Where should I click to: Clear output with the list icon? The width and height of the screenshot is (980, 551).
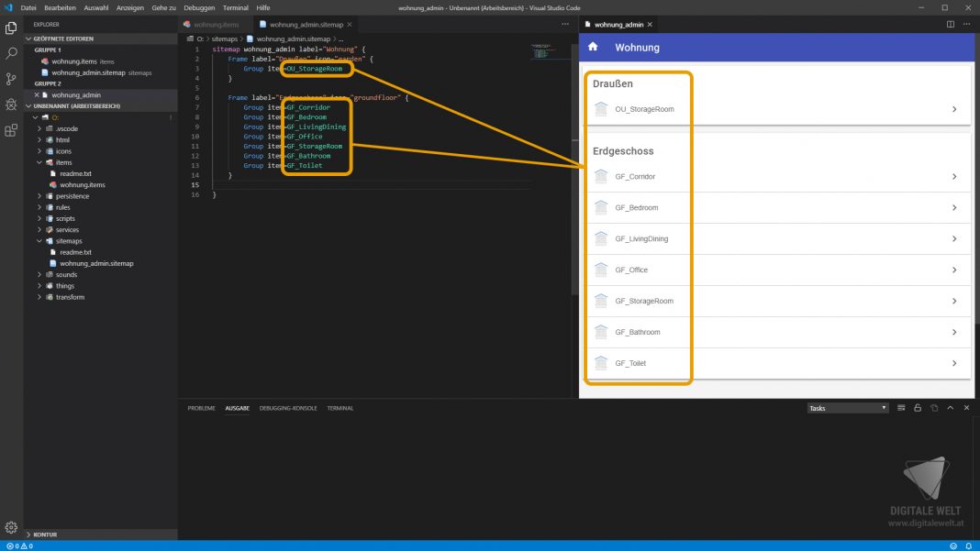pyautogui.click(x=901, y=408)
